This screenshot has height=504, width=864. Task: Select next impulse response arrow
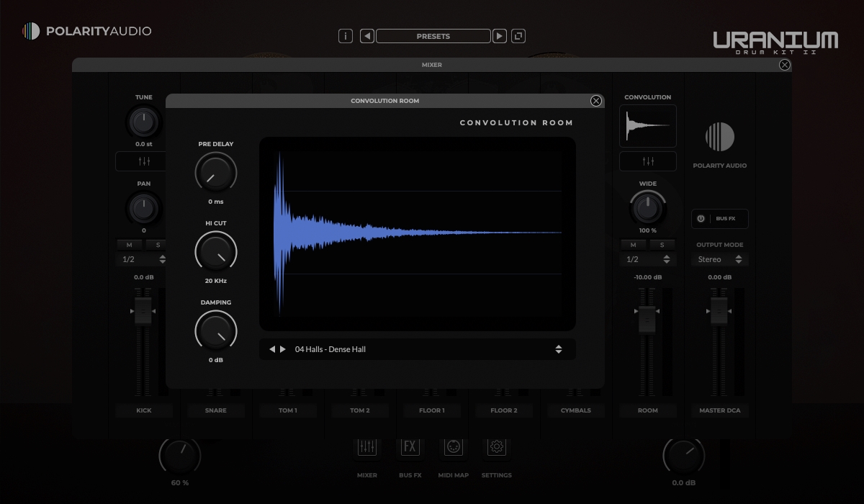[x=283, y=349]
